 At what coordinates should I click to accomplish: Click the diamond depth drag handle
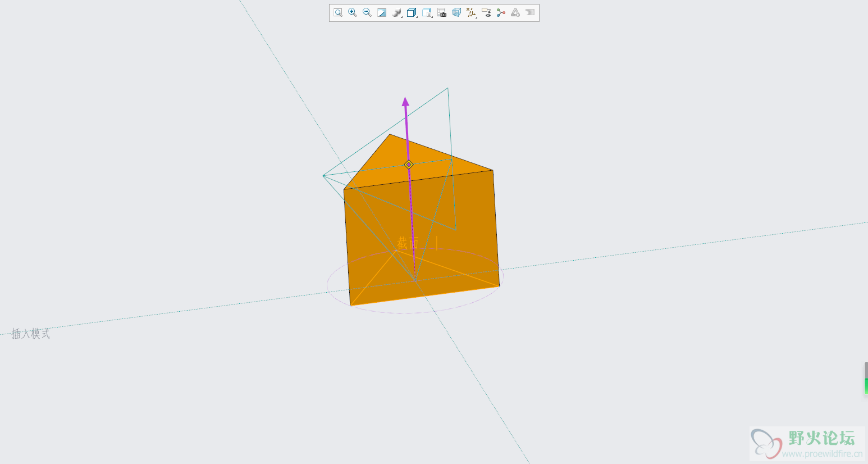(409, 165)
